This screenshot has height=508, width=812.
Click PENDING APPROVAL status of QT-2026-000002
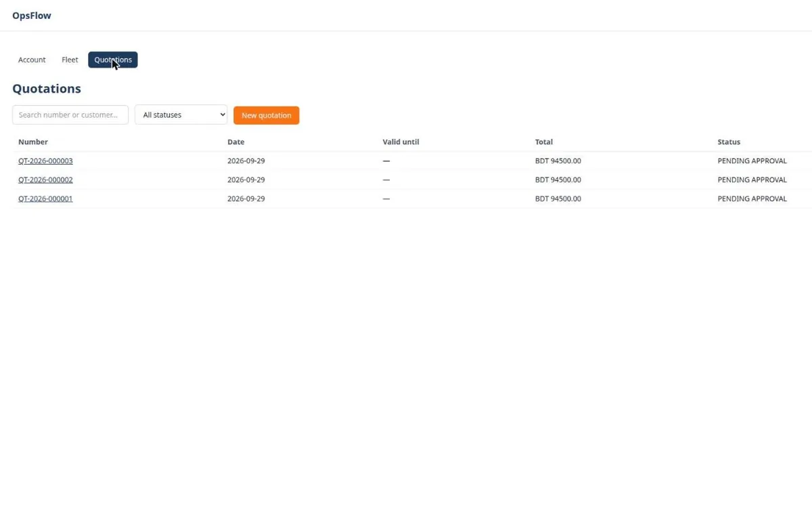(x=752, y=180)
